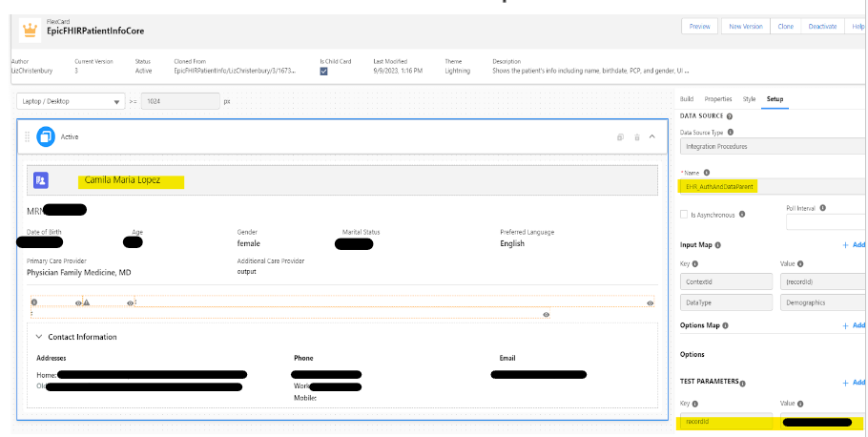Click the Additional Care Provider output text
Screen dimensions: 868x437
click(x=247, y=272)
